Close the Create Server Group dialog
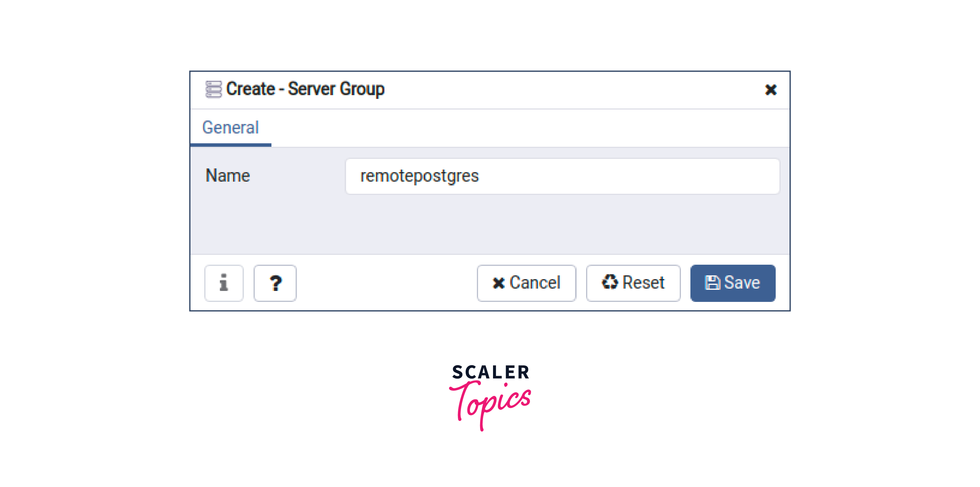Screen dimensions: 980x487 click(x=771, y=89)
